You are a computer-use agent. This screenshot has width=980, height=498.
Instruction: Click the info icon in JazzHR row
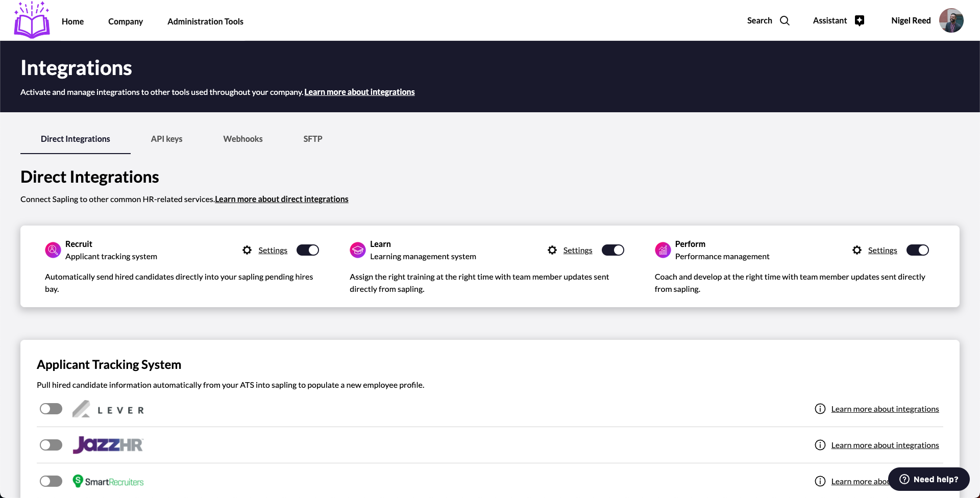pyautogui.click(x=820, y=445)
